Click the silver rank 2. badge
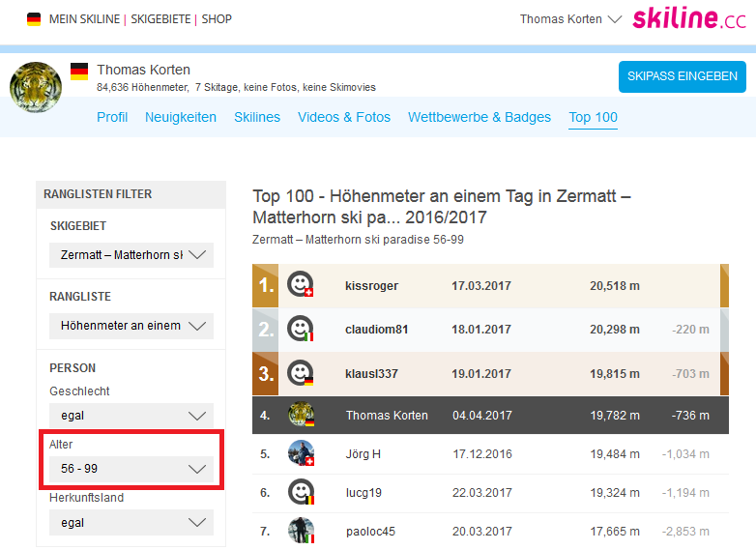This screenshot has width=756, height=550. (265, 330)
